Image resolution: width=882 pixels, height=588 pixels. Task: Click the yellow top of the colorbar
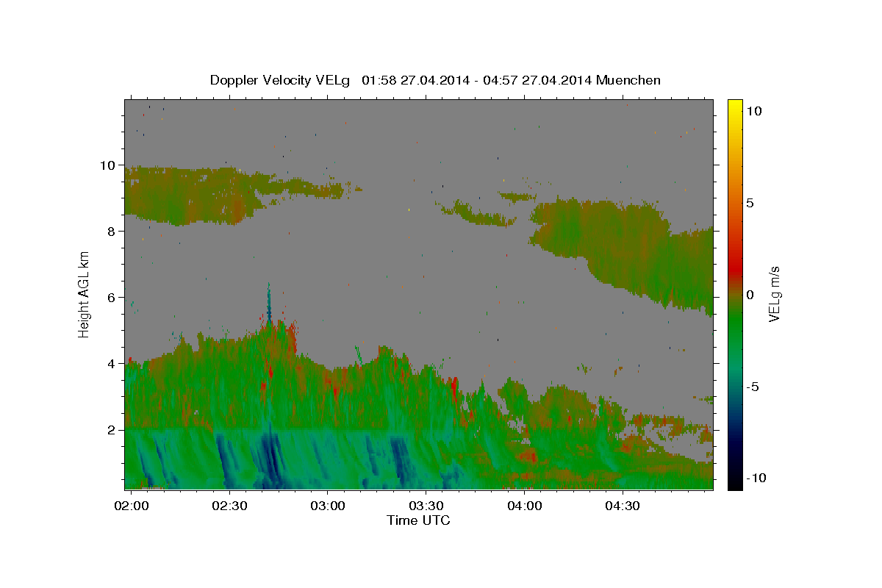coord(734,107)
